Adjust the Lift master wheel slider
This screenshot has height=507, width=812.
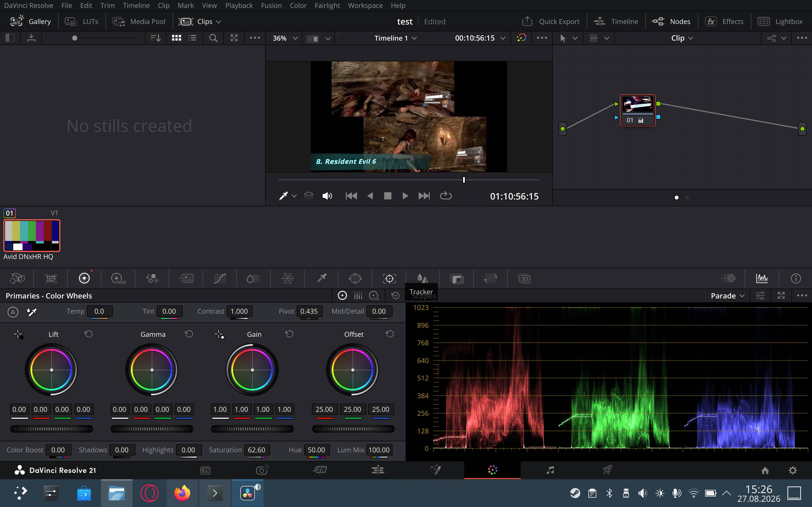click(x=51, y=429)
